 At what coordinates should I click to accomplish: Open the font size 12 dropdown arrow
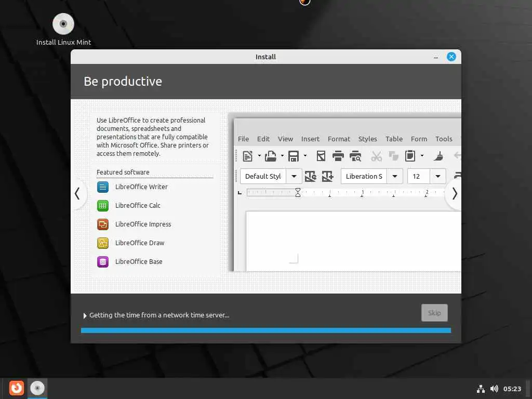pos(438,177)
